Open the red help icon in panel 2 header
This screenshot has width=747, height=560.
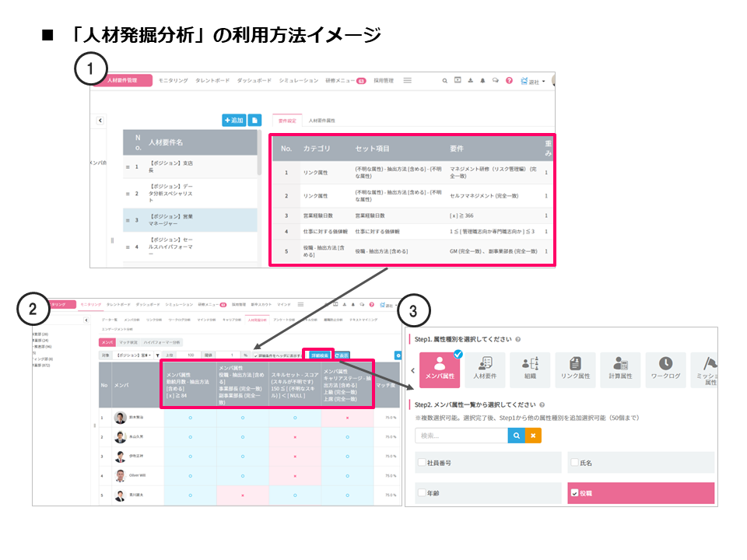pyautogui.click(x=372, y=305)
